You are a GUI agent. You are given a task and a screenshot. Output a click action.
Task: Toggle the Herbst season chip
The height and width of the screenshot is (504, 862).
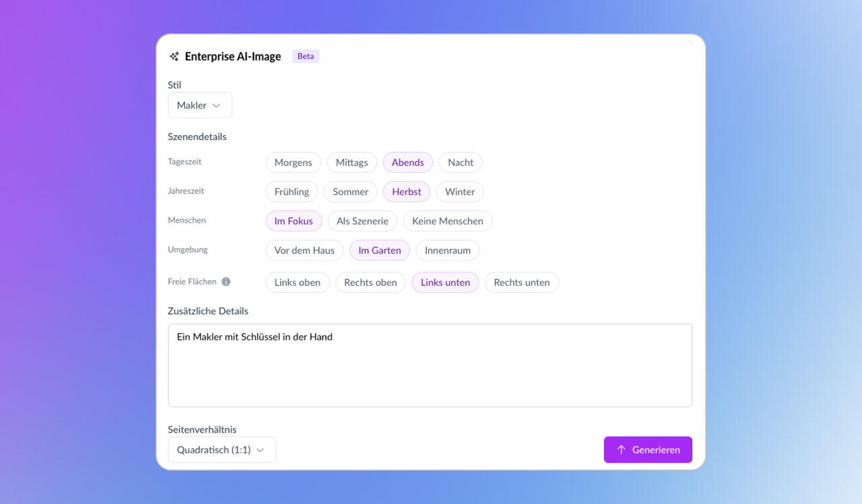click(407, 192)
